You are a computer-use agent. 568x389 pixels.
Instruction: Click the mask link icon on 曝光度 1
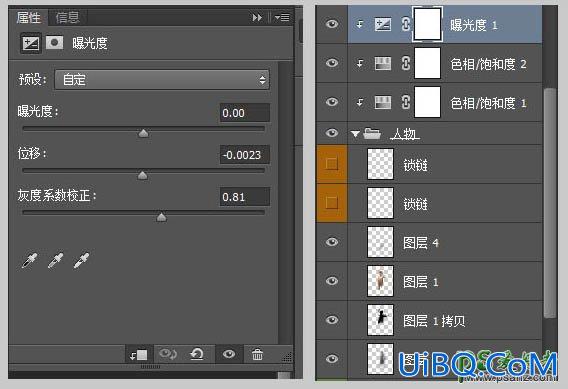click(x=406, y=25)
